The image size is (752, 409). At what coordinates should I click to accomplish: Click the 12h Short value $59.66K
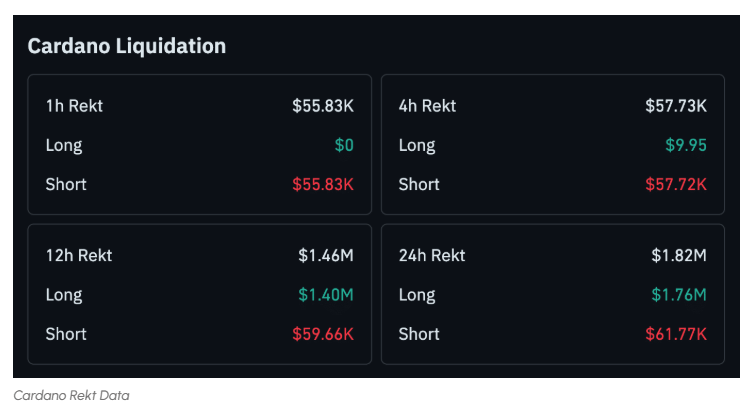[323, 334]
